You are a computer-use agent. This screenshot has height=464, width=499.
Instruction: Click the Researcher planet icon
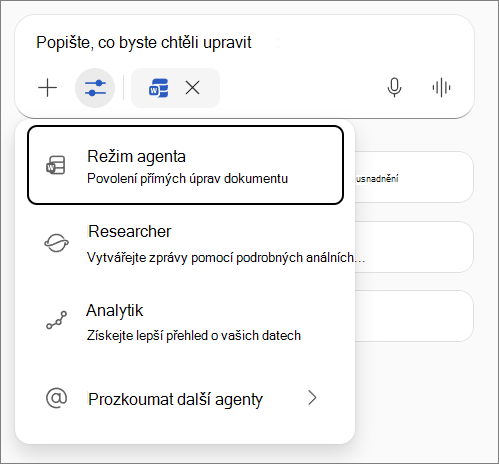56,243
